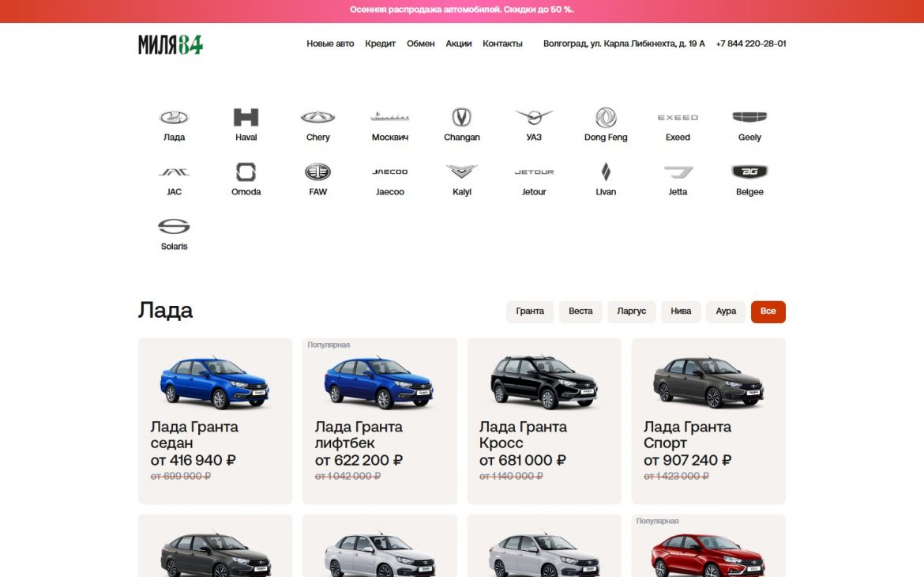Click the crossed-out price от 1 423 000 ₽

676,476
